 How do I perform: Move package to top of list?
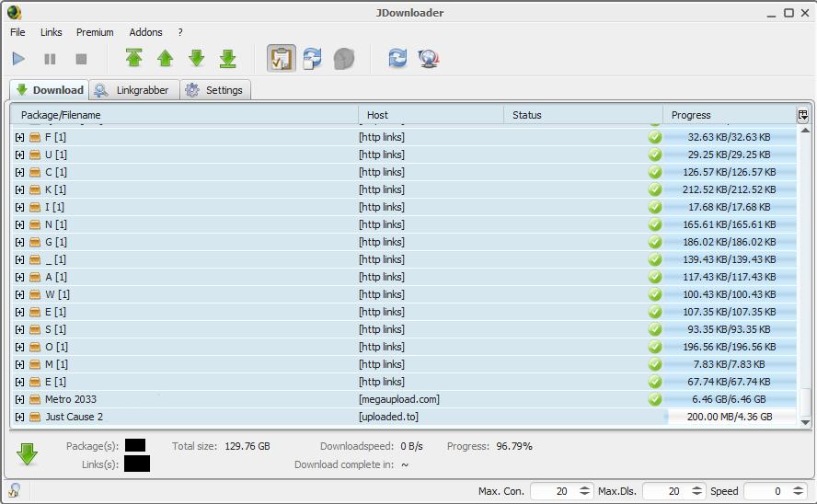pyautogui.click(x=134, y=59)
